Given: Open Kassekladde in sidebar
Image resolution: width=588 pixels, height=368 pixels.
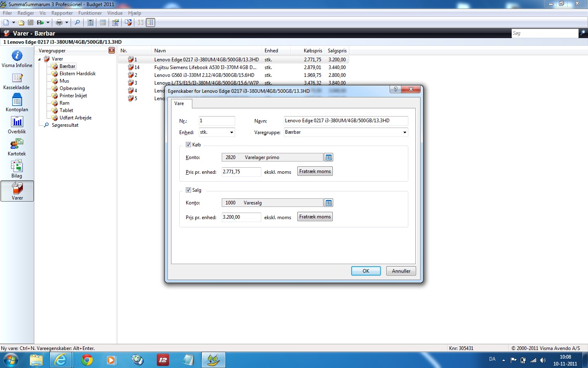Looking at the screenshot, I should (17, 81).
